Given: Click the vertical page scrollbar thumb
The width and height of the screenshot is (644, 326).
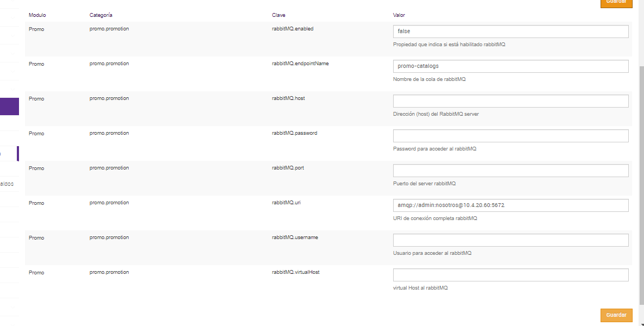Looking at the screenshot, I should [641, 185].
